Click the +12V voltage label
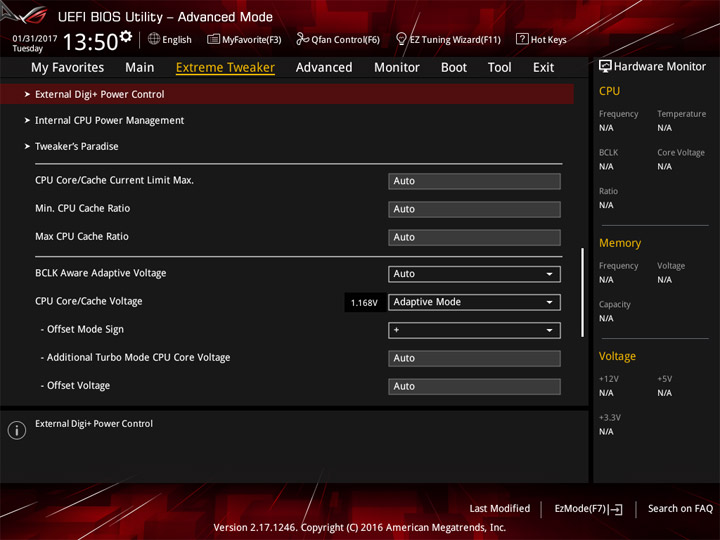720x540 pixels. [x=609, y=379]
